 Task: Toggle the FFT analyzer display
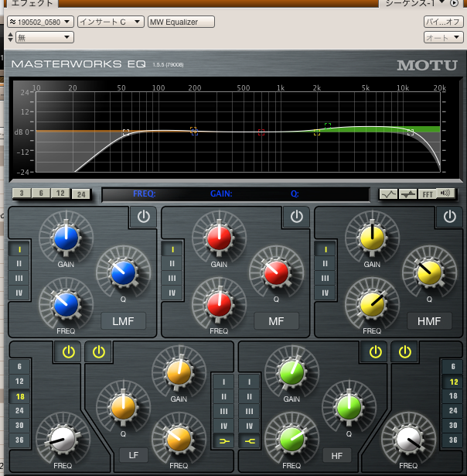[x=428, y=194]
